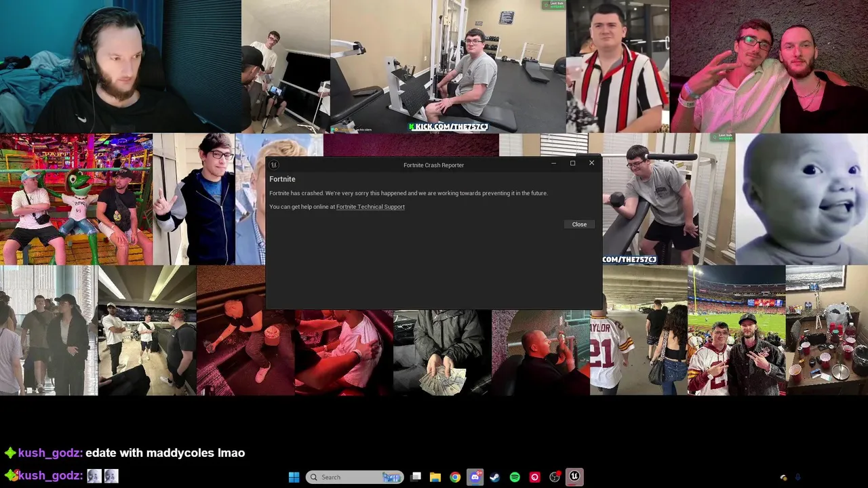The width and height of the screenshot is (868, 488).
Task: Click the kush_godz username in first chat line
Action: [x=50, y=453]
